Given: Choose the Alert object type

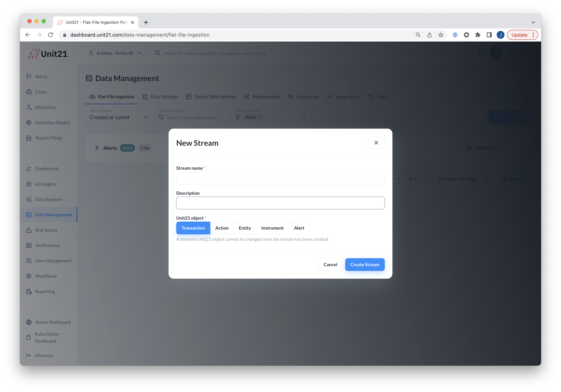Looking at the screenshot, I should pos(299,228).
